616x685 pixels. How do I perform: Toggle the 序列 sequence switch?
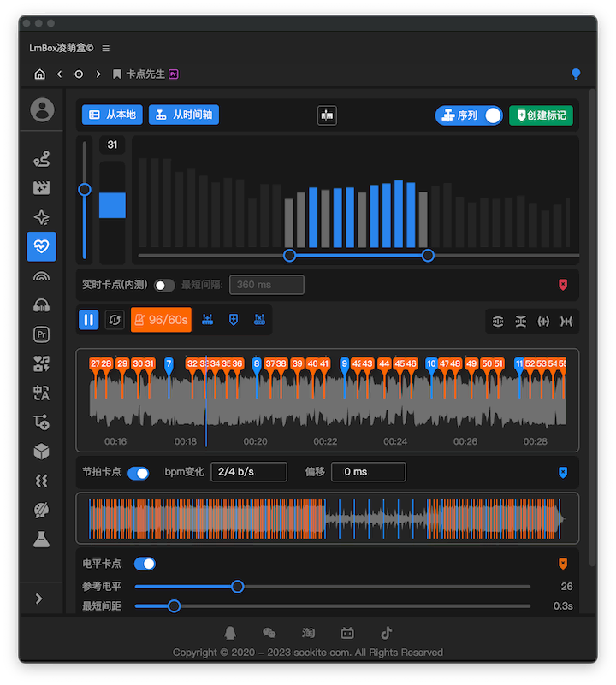(469, 115)
